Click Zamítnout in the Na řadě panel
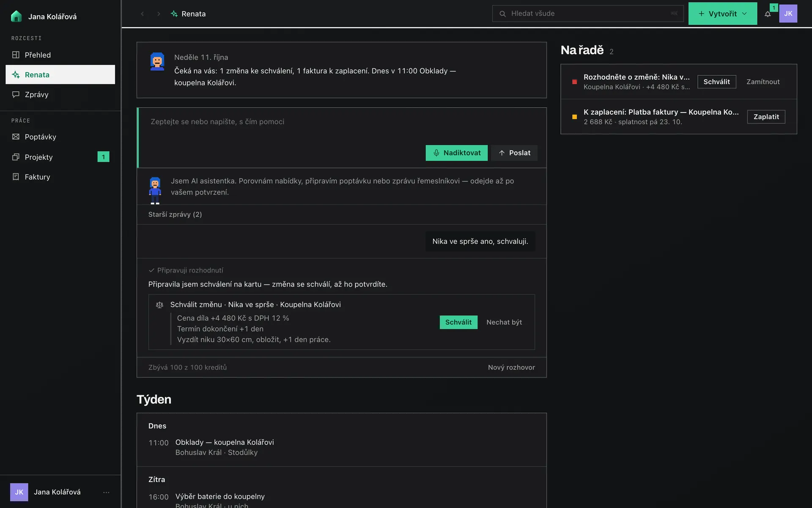The image size is (812, 508). point(763,82)
